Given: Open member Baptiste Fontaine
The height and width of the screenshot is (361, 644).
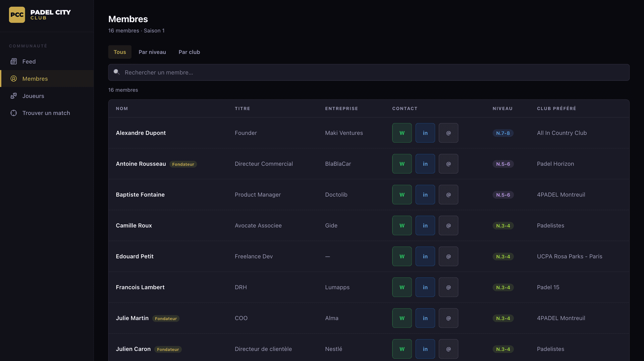Looking at the screenshot, I should (140, 195).
